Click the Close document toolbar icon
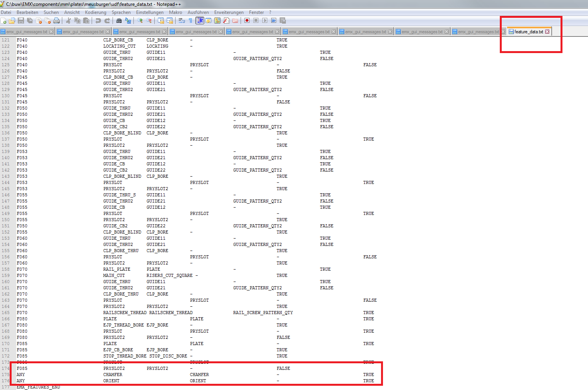The height and width of the screenshot is (390, 588). [x=39, y=21]
